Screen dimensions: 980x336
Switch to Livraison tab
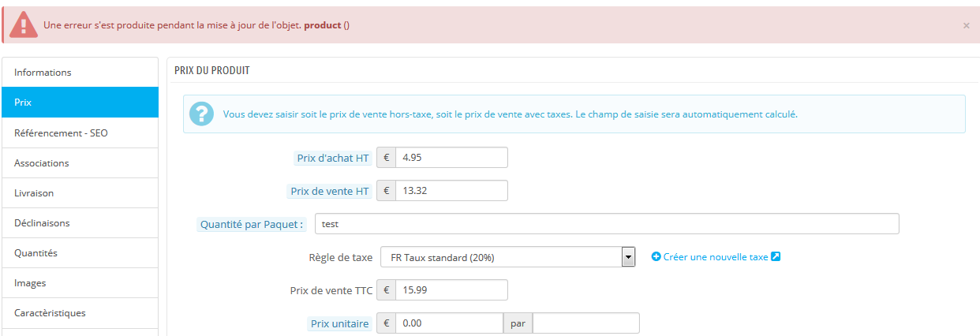pos(79,192)
